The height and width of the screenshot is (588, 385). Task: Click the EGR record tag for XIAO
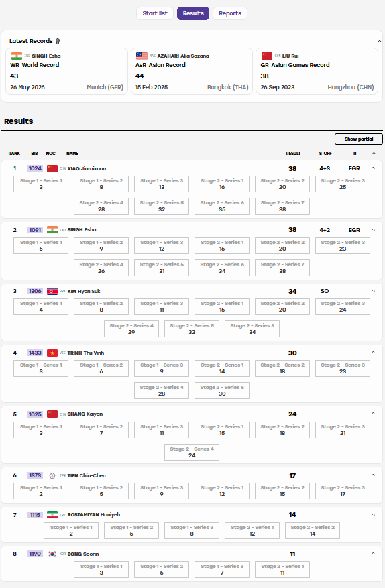354,168
